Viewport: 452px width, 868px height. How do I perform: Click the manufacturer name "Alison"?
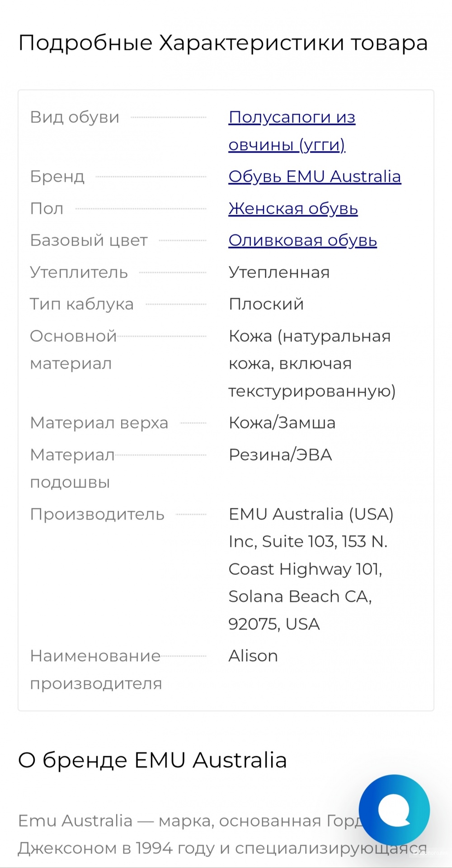coord(253,655)
